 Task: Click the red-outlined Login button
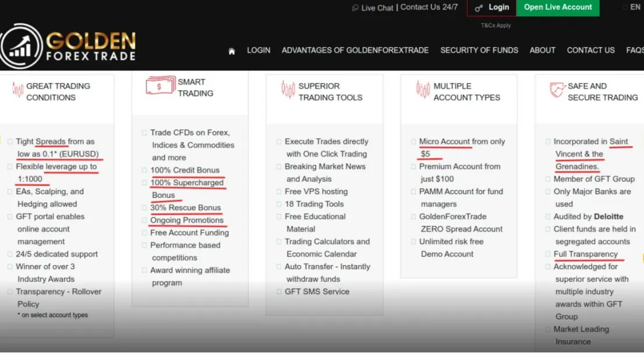pyautogui.click(x=491, y=8)
